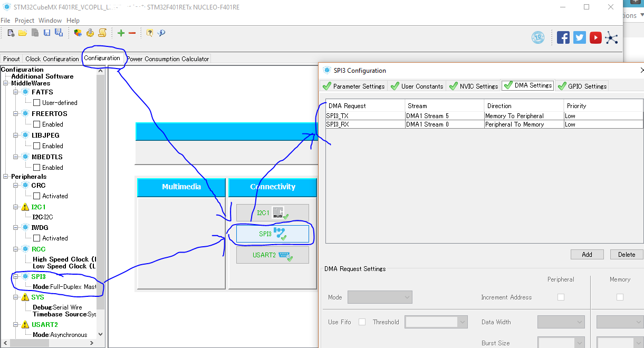Image resolution: width=644 pixels, height=348 pixels.
Task: Collapse the SYS tree node
Action: 15,297
